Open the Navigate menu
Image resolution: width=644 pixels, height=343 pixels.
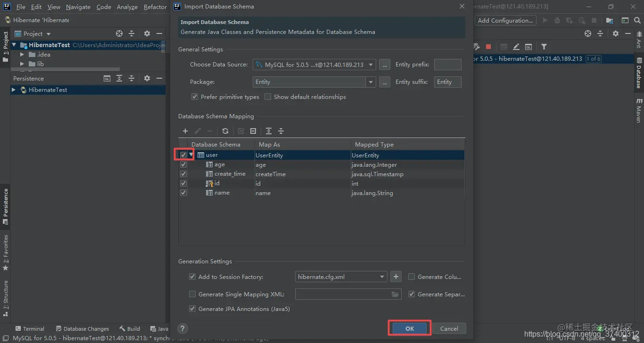point(78,7)
